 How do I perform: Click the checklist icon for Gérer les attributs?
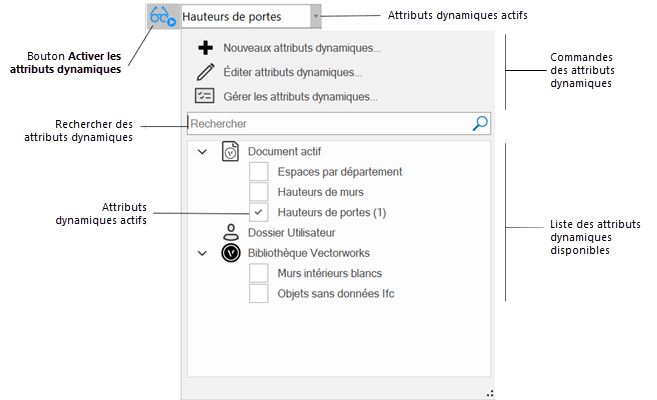(x=205, y=97)
